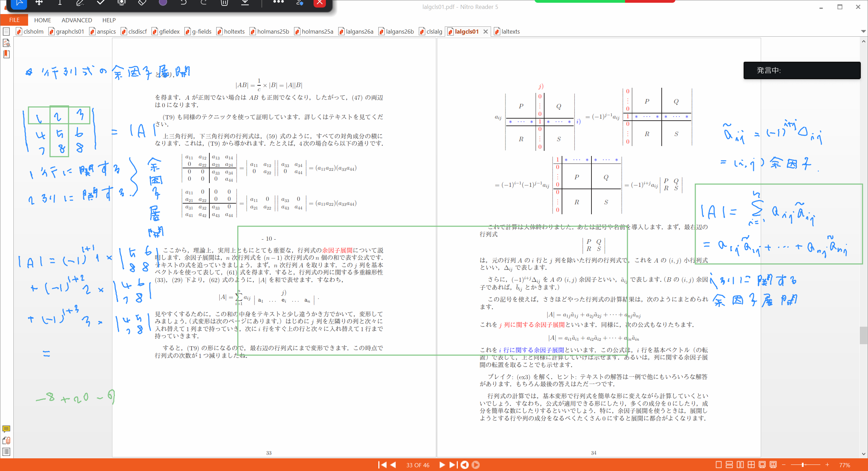Open the purple pen color swatch

163,3
